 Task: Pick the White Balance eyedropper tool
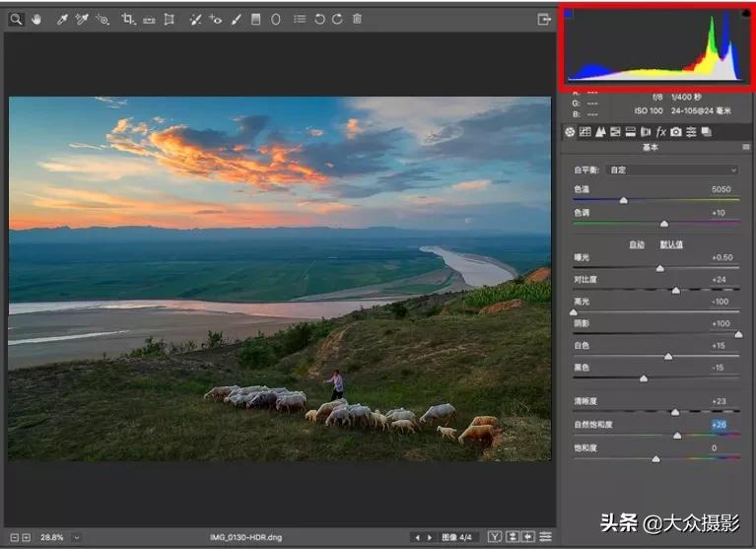62,19
